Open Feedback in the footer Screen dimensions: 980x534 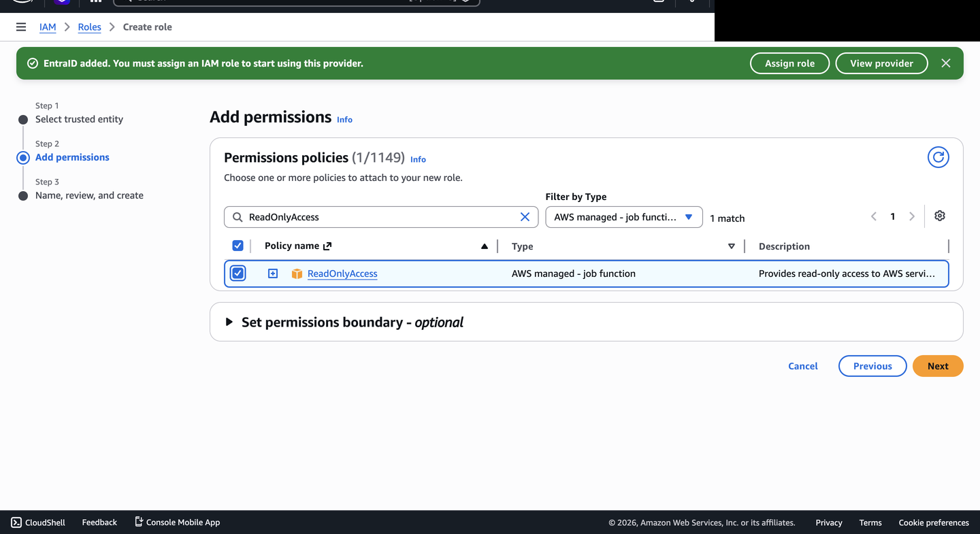coord(99,522)
